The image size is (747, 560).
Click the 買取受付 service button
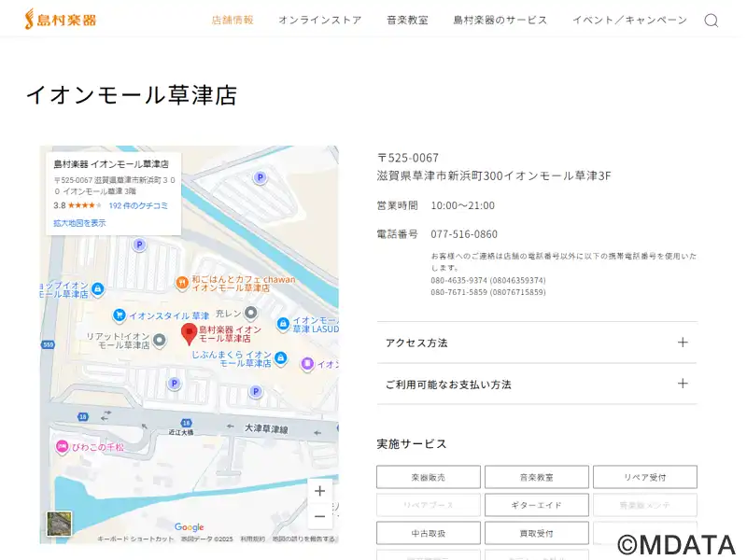pyautogui.click(x=536, y=533)
